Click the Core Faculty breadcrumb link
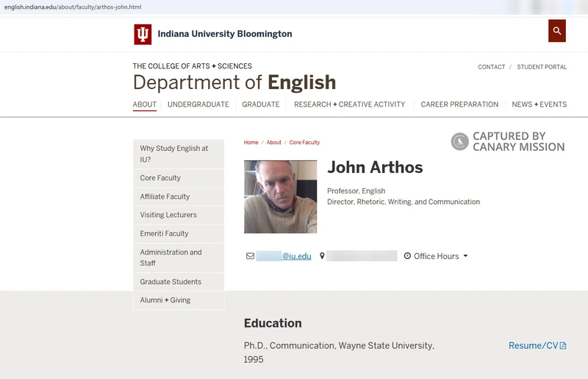The width and height of the screenshot is (588, 379). [x=304, y=142]
